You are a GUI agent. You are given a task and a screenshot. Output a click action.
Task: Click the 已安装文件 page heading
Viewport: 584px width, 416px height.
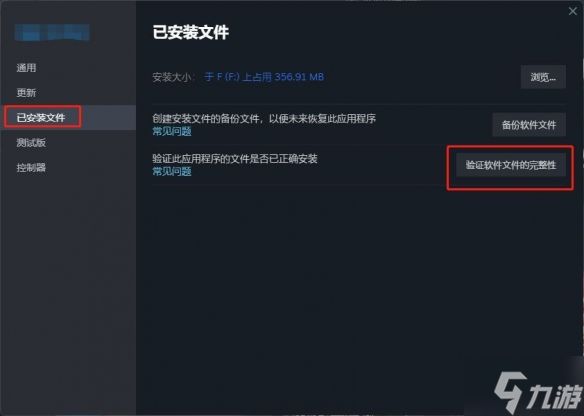191,32
